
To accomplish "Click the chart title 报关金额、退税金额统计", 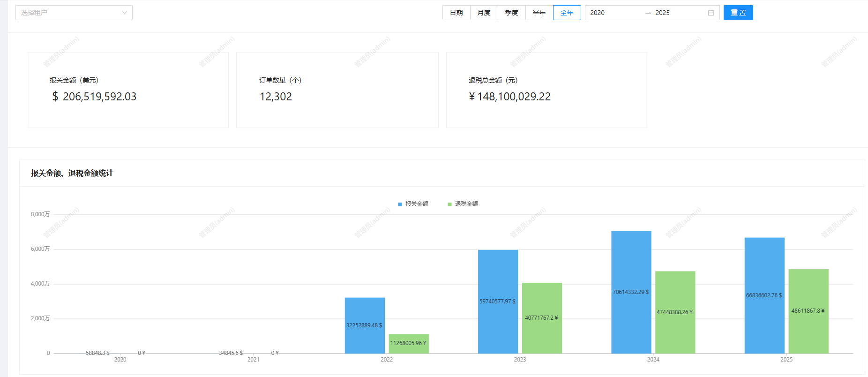I will point(72,173).
